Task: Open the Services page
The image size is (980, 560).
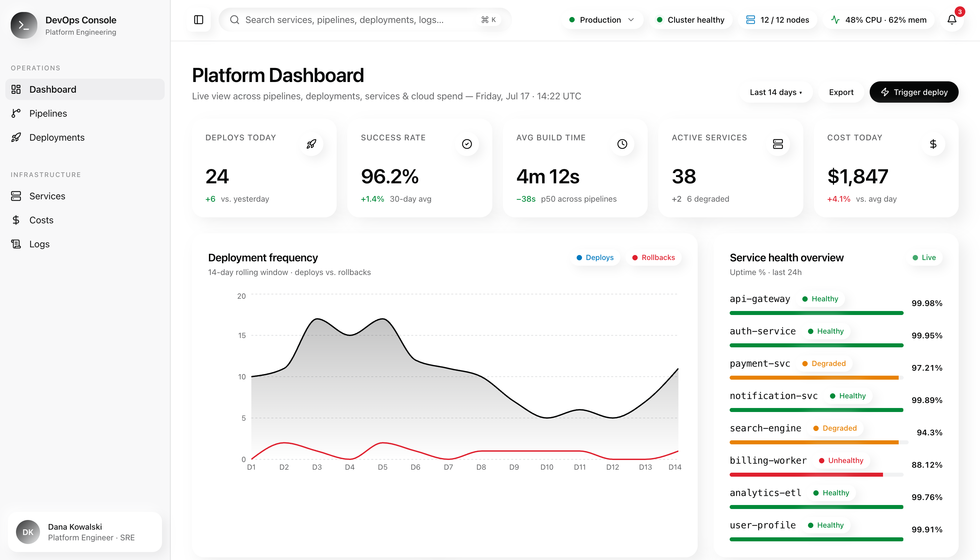Action: (x=85, y=196)
